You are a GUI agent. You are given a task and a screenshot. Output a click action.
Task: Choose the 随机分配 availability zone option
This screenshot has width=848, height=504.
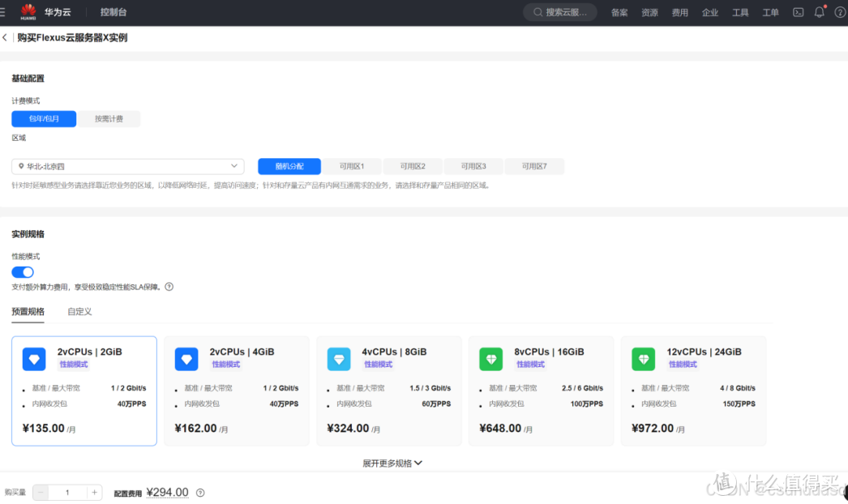point(289,166)
